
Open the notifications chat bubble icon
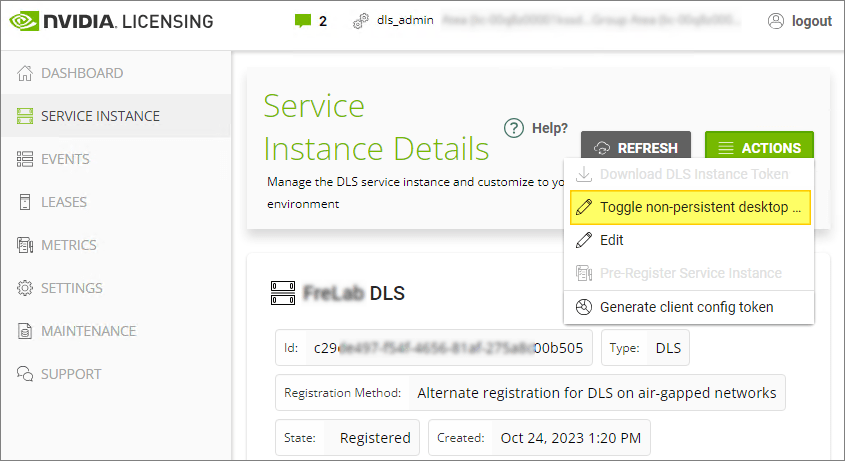(x=303, y=20)
